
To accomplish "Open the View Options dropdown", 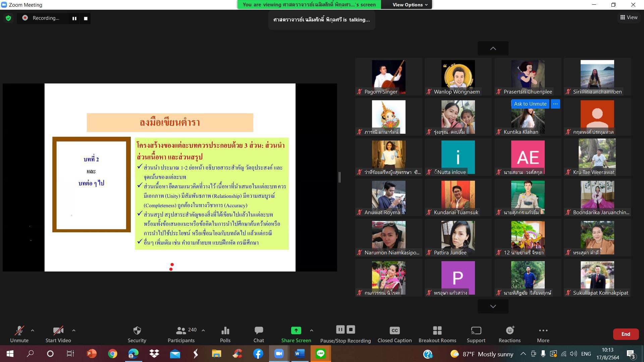I will 410,5.
